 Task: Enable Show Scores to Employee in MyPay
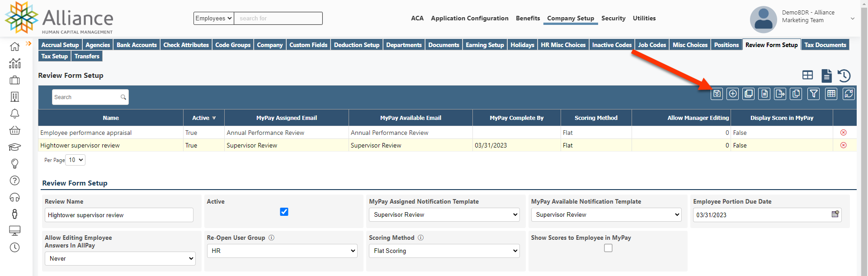[x=608, y=248]
